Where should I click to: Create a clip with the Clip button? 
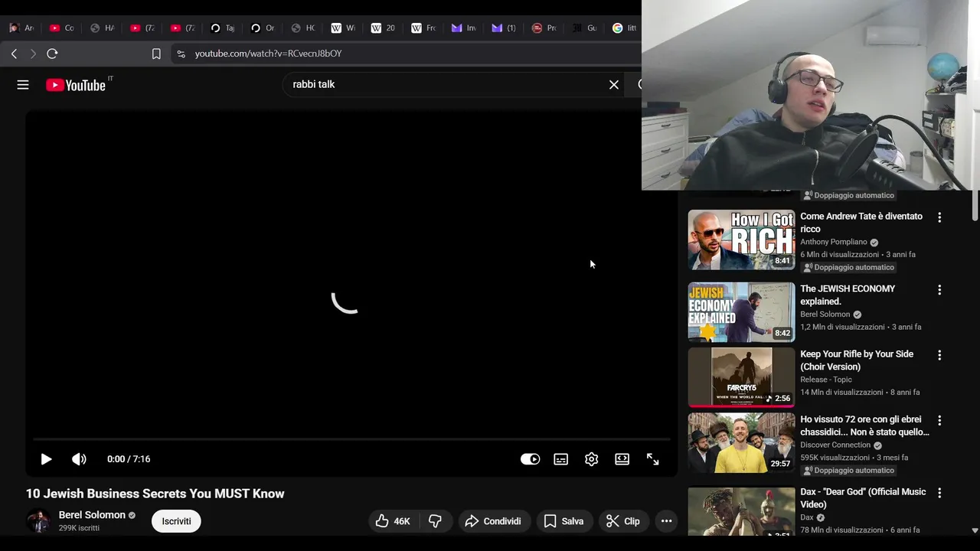623,521
